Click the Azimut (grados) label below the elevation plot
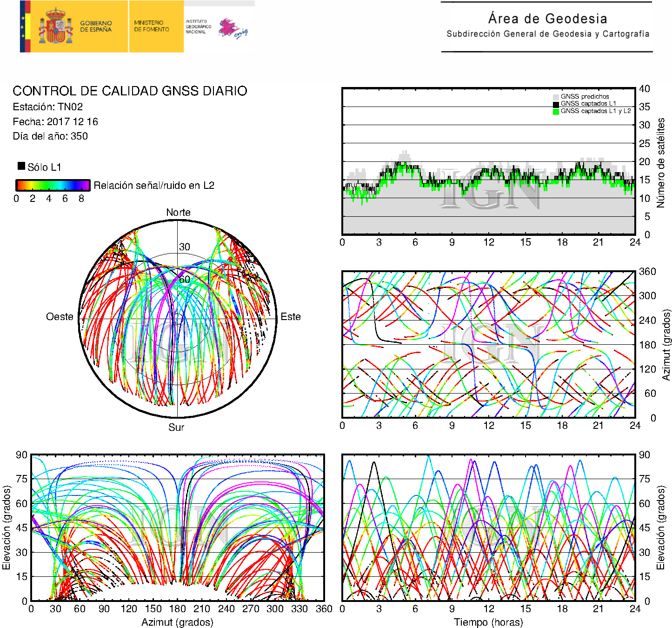Viewport: 672px width, 628px height. (x=177, y=622)
